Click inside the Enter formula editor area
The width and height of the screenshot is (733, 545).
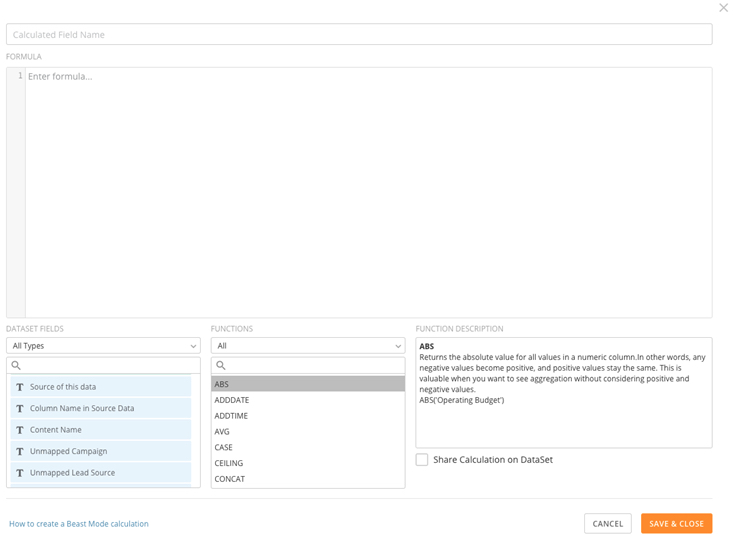click(x=367, y=190)
